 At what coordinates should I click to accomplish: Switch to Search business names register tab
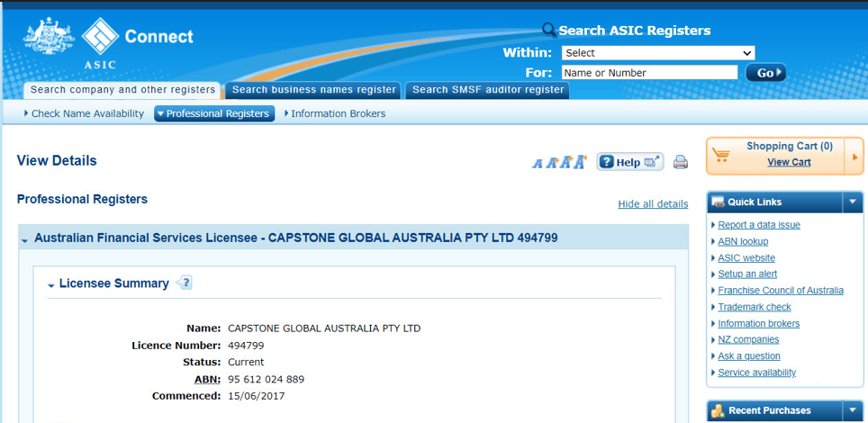313,90
